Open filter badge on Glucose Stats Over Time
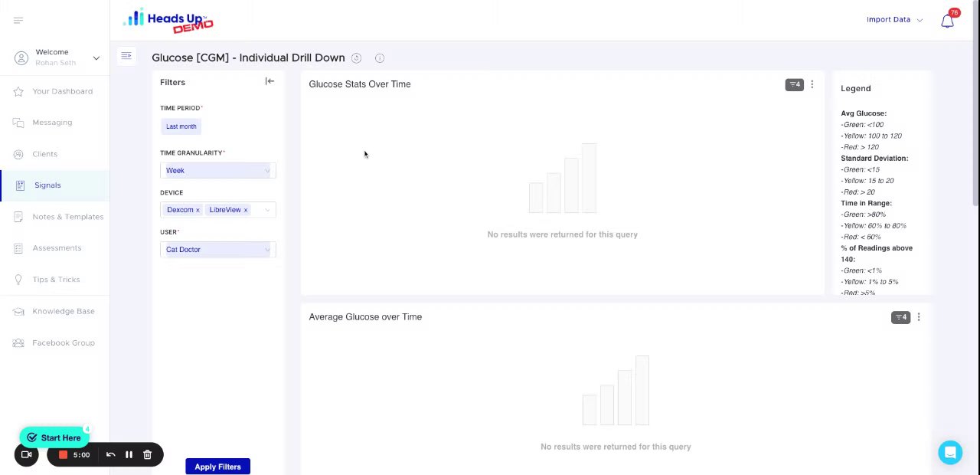The height and width of the screenshot is (475, 980). [x=794, y=84]
